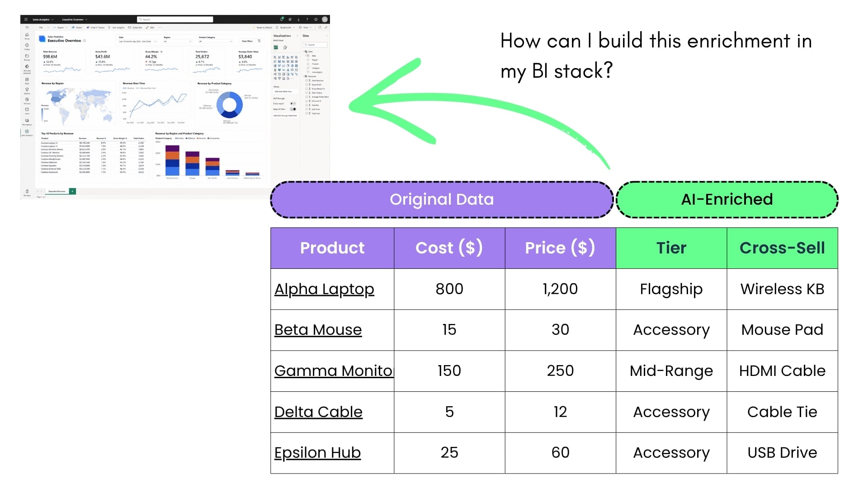Viewport: 868px width, 488px height.
Task: Open the File menu
Action: coord(41,28)
